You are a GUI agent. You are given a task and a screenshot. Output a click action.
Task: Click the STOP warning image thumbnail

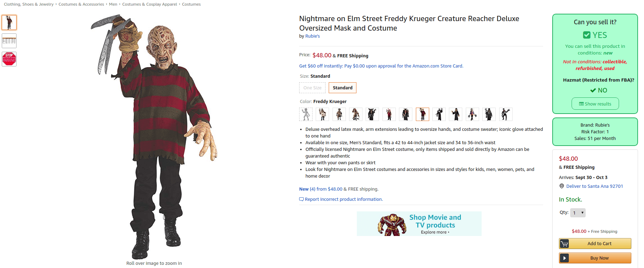9,59
